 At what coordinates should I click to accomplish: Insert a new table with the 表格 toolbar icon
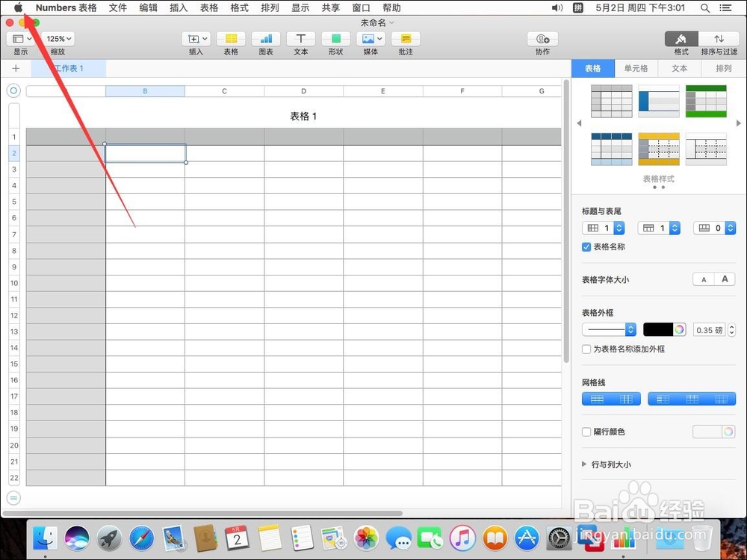(x=230, y=41)
